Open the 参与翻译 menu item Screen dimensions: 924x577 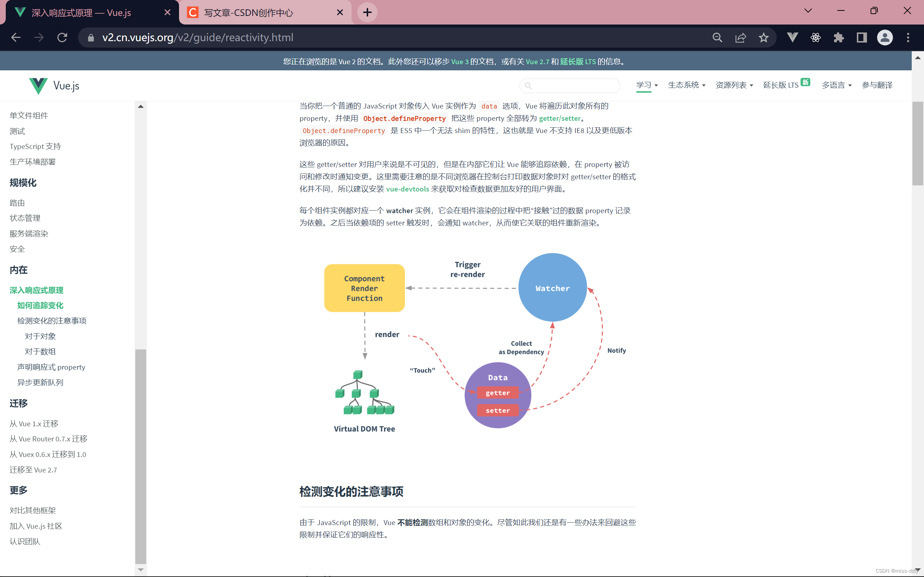click(877, 85)
